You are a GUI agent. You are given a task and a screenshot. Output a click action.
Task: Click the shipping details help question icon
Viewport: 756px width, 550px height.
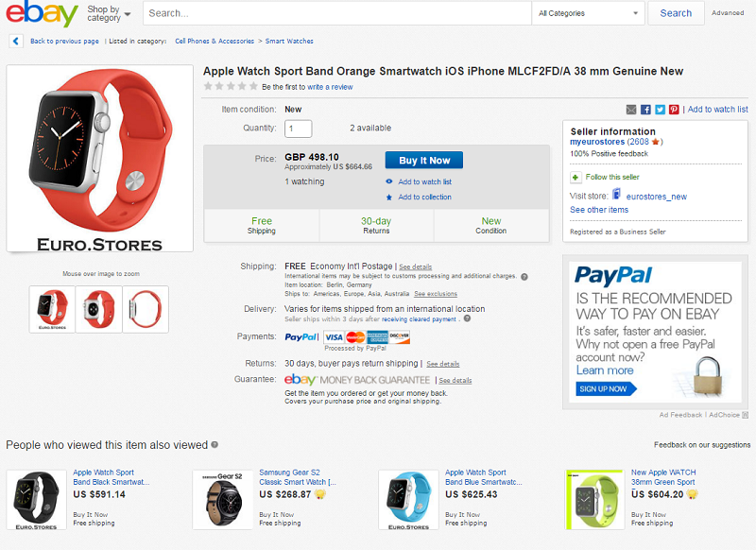pyautogui.click(x=524, y=277)
